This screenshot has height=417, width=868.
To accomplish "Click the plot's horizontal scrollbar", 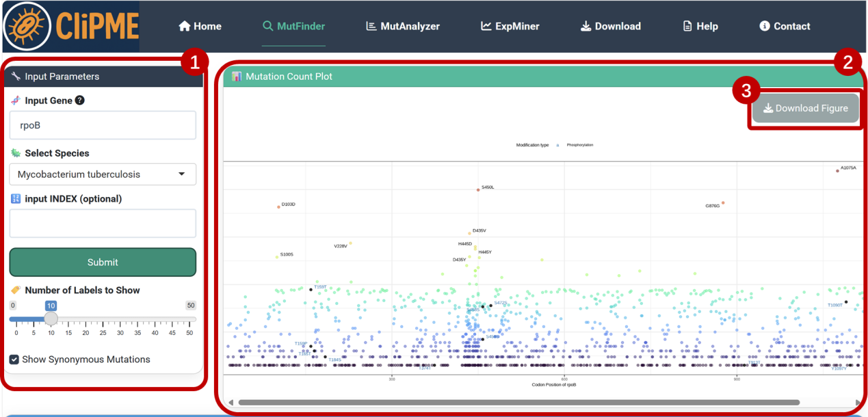I will [518, 403].
